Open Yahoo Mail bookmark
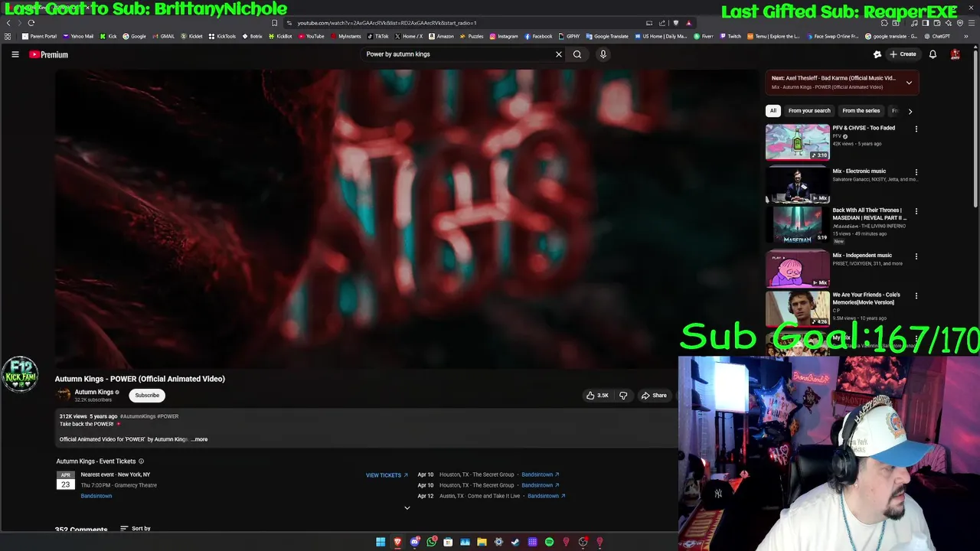This screenshot has width=980, height=551. point(79,36)
